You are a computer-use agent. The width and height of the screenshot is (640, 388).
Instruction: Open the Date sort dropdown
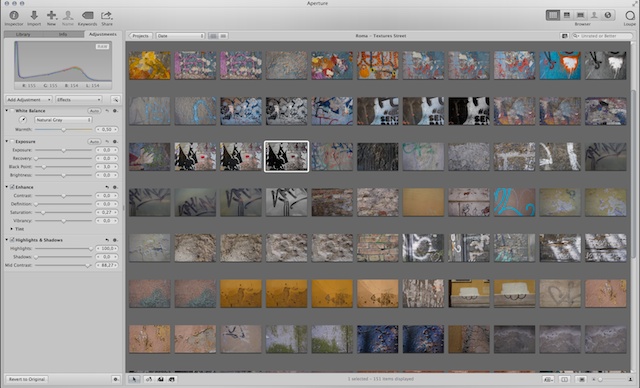pos(180,36)
